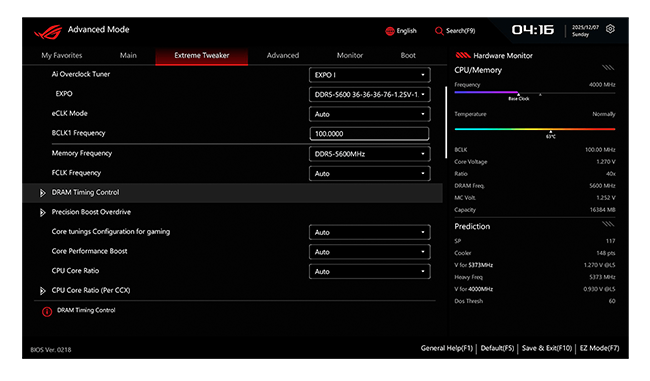Expand Precision Boost Overdrive arrow

pos(42,212)
